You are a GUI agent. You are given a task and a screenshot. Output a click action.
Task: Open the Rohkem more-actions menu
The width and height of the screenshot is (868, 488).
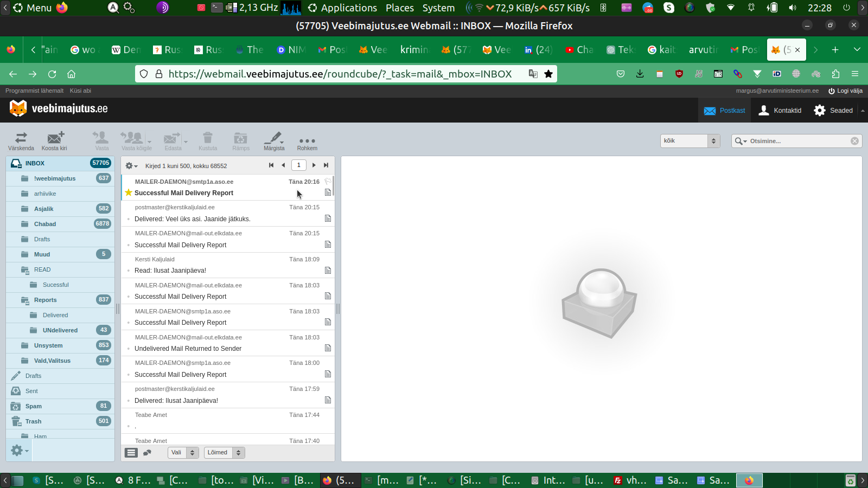point(307,142)
